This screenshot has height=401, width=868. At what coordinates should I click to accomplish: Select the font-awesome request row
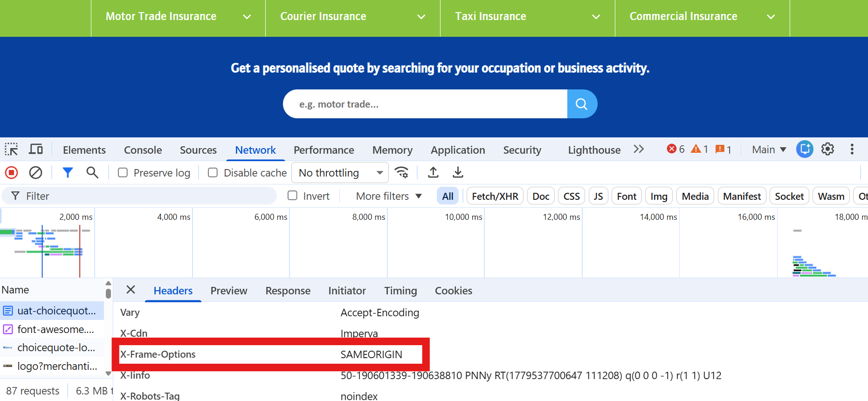[x=52, y=329]
